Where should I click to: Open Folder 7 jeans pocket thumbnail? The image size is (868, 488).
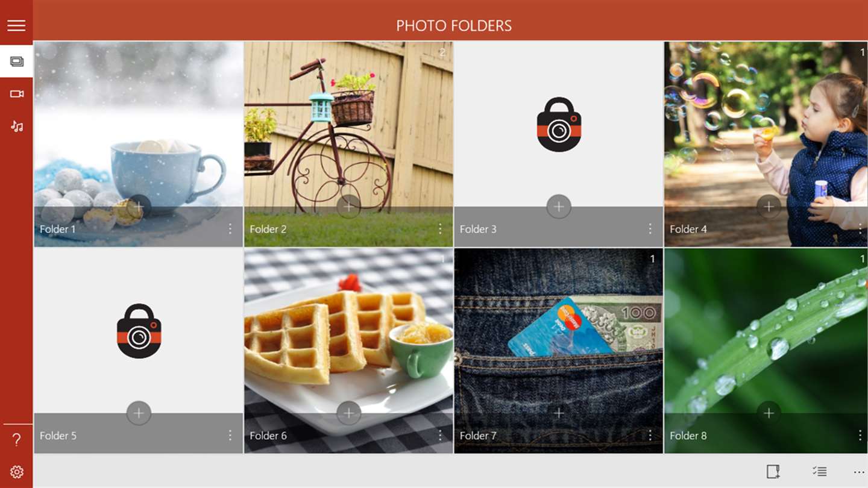[559, 331]
